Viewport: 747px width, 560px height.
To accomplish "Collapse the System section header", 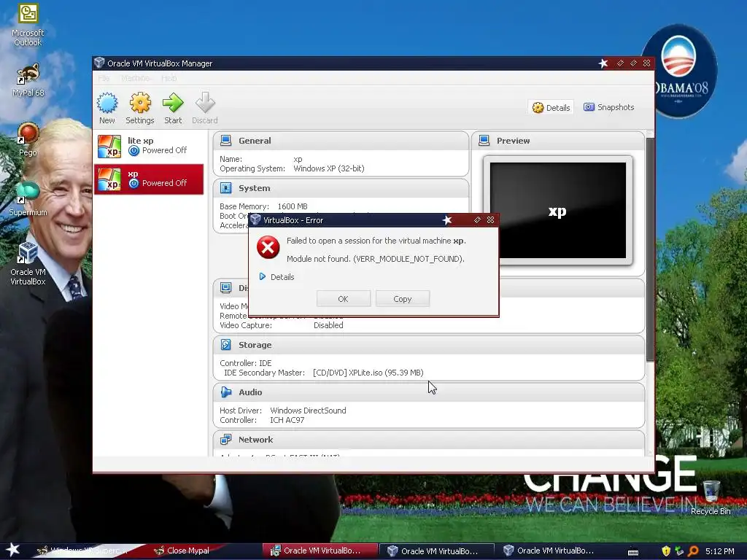I will tap(341, 188).
